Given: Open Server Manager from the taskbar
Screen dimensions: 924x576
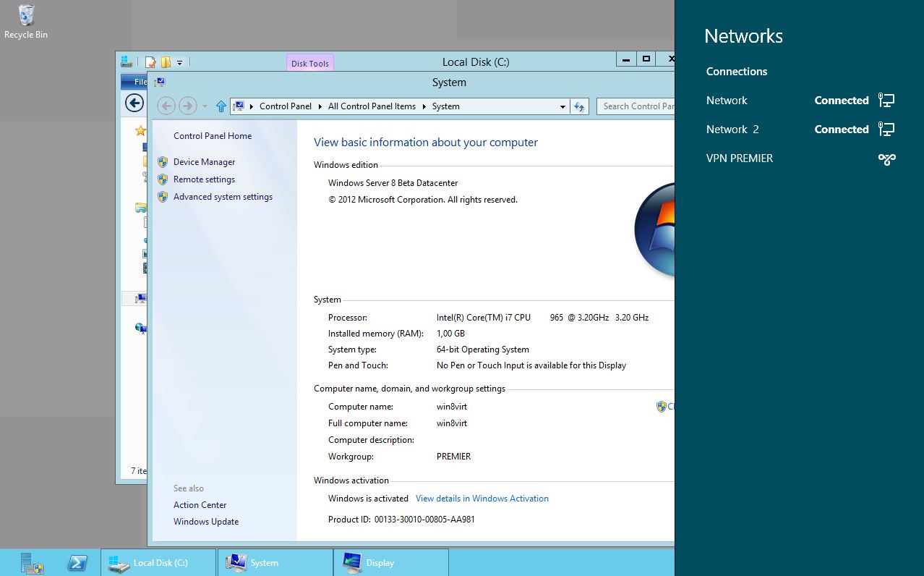Looking at the screenshot, I should pos(32,563).
